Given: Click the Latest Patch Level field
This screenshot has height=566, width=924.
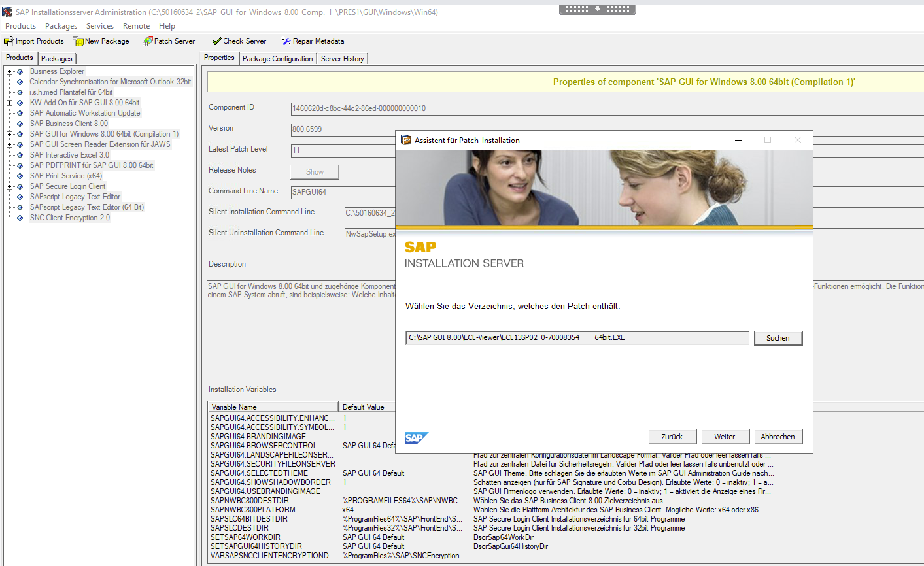Looking at the screenshot, I should click(343, 150).
